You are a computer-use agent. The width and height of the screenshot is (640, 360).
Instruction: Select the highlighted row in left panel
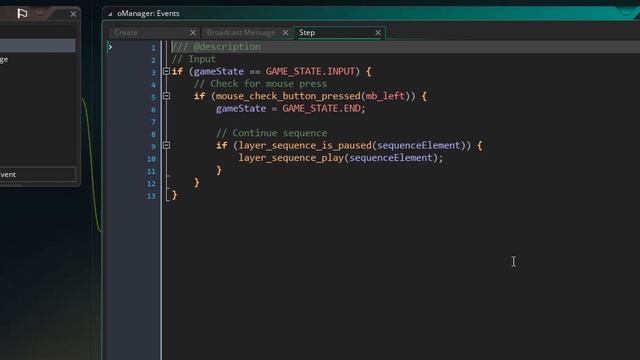[x=38, y=45]
